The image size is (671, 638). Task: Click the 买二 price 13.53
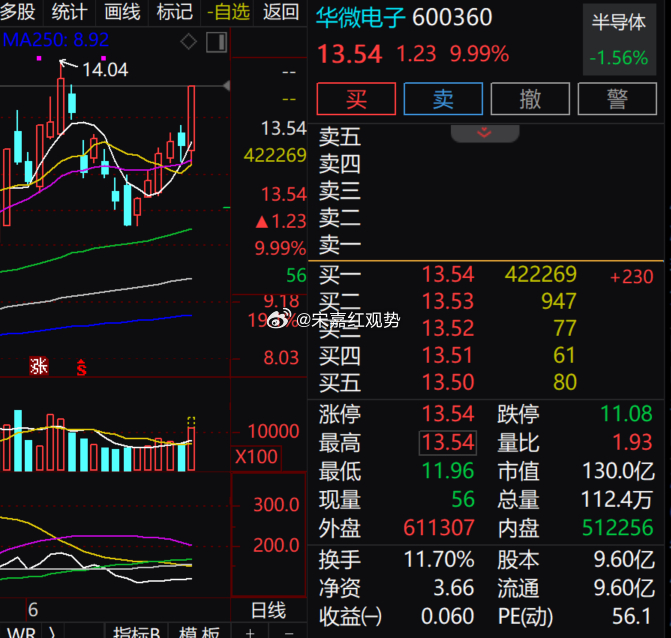point(448,301)
